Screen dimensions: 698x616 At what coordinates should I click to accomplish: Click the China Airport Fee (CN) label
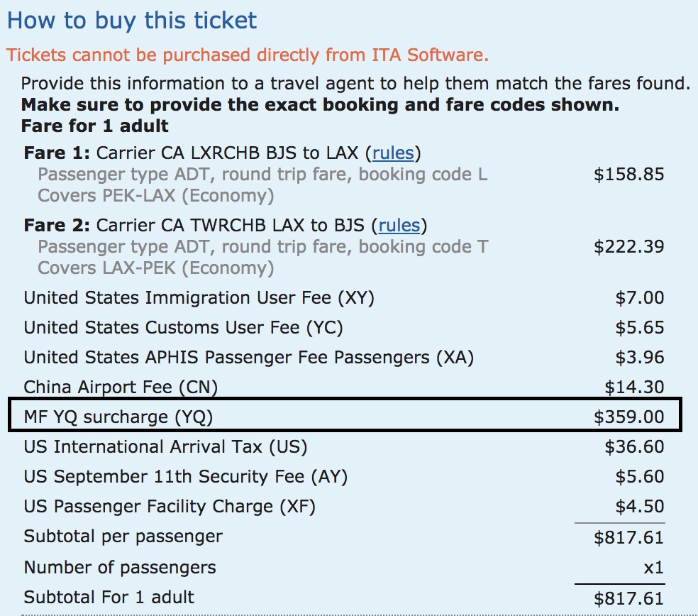(121, 387)
